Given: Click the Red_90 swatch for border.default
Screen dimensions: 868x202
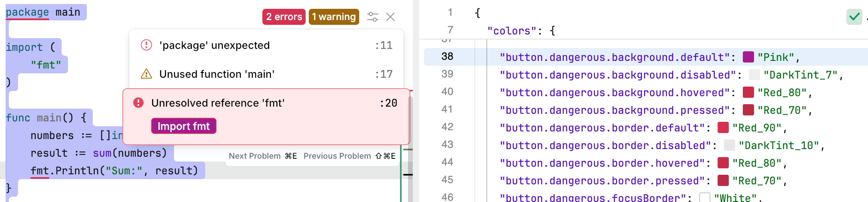Looking at the screenshot, I should [723, 128].
